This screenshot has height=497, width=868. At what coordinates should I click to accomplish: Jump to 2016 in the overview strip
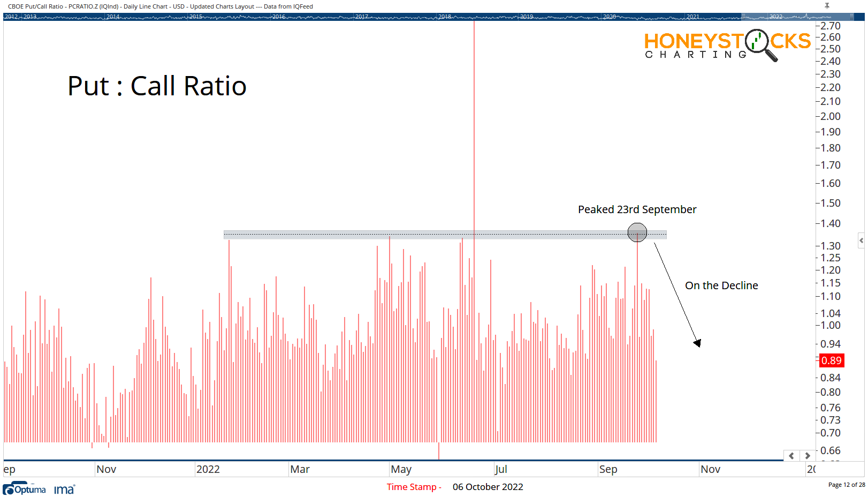(279, 17)
